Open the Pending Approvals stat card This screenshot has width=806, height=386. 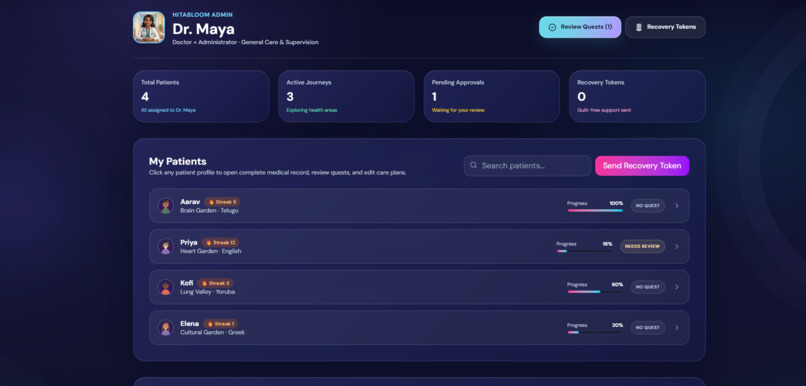point(492,96)
